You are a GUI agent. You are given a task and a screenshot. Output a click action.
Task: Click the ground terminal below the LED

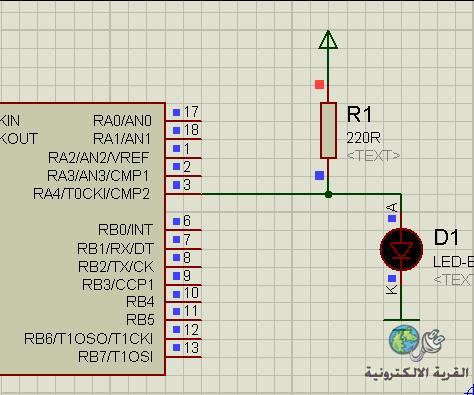(x=401, y=320)
